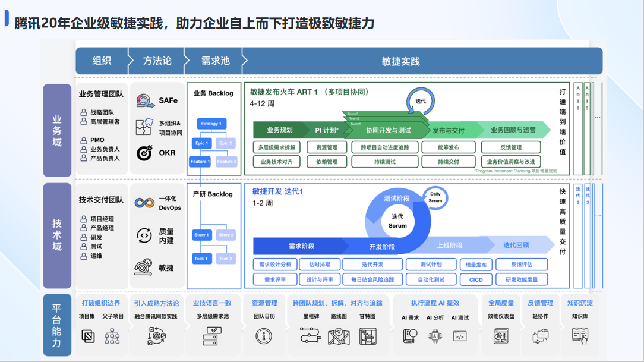Click the 迭代 Scrum center circle

[397, 221]
